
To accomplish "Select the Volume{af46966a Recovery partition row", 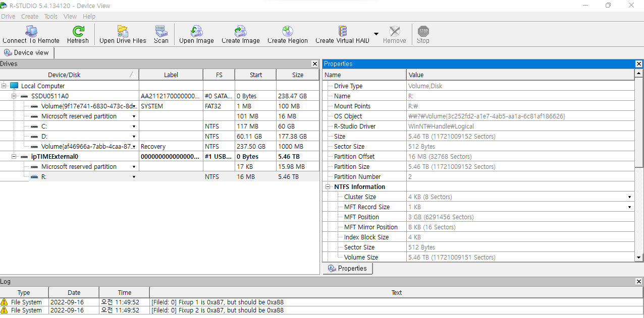I will pyautogui.click(x=159, y=147).
